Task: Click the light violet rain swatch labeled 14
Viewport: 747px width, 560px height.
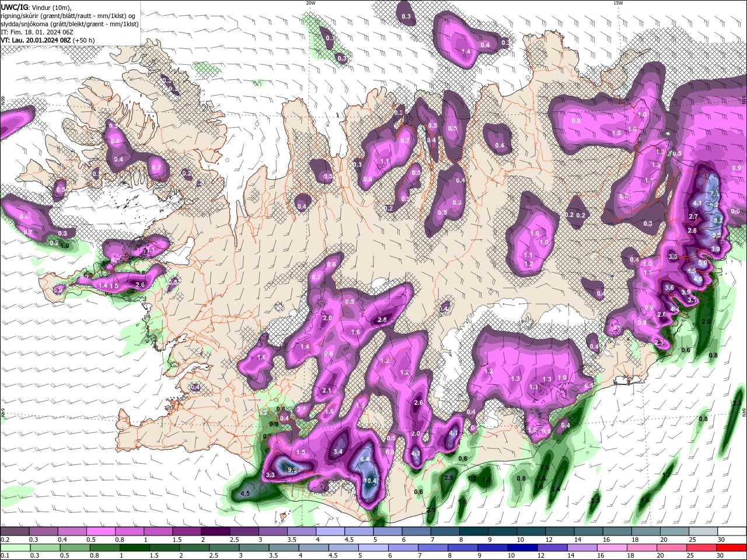Action: [582, 547]
